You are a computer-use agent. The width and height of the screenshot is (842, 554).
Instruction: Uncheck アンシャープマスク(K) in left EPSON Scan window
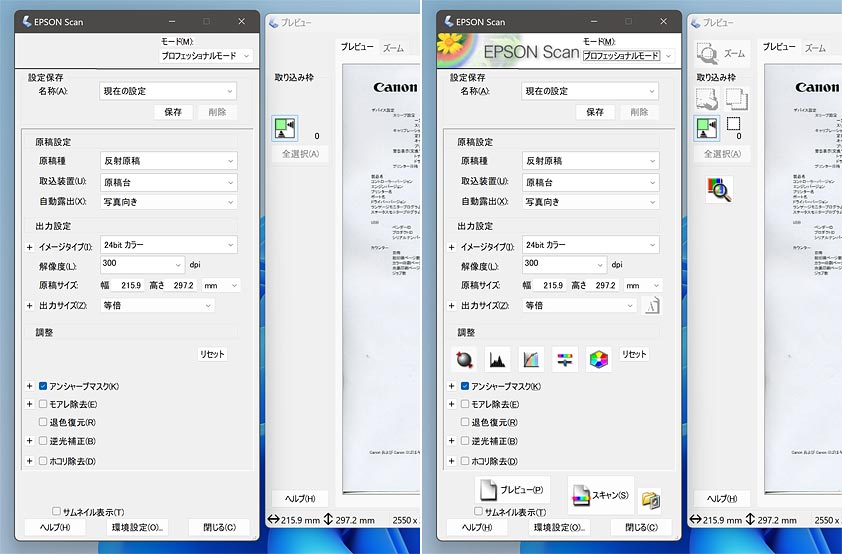(43, 386)
